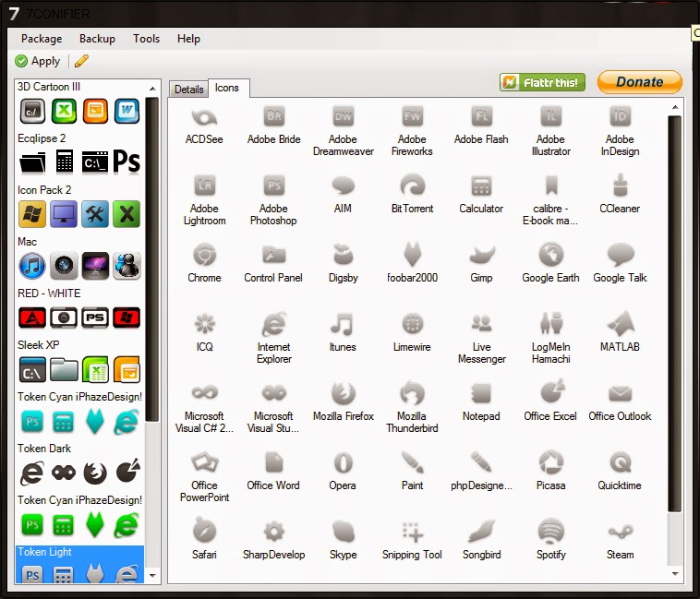Click icons panel scroll up arrow
Viewport: 700px width, 599px height.
pyautogui.click(x=675, y=107)
